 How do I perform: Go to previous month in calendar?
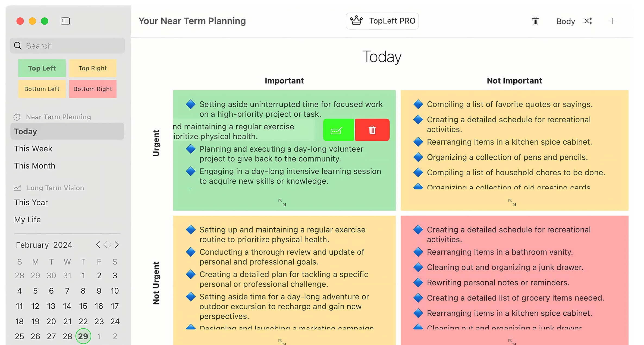(x=98, y=245)
